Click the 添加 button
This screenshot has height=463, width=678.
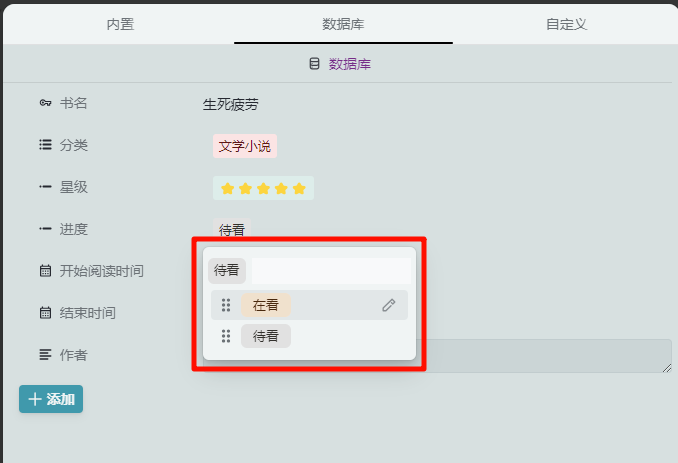[51, 399]
